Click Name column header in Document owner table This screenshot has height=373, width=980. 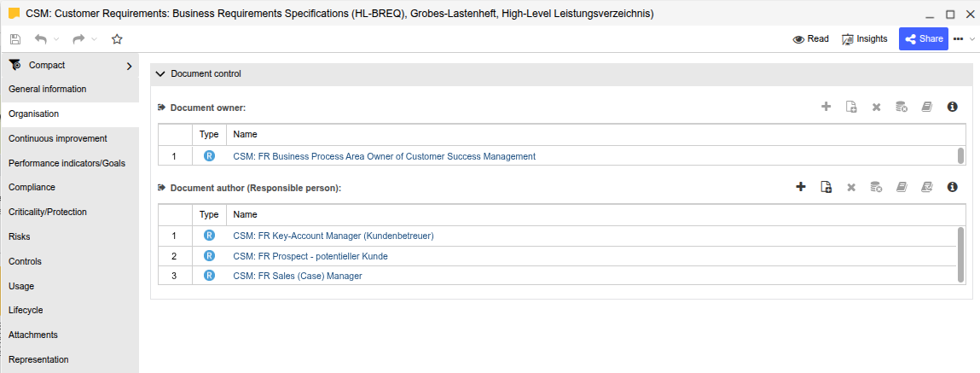point(595,135)
